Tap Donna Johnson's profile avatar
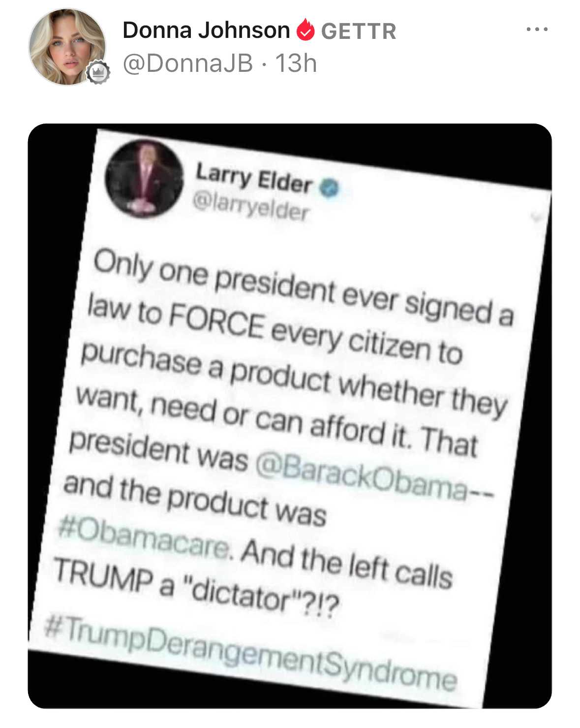 tap(67, 47)
